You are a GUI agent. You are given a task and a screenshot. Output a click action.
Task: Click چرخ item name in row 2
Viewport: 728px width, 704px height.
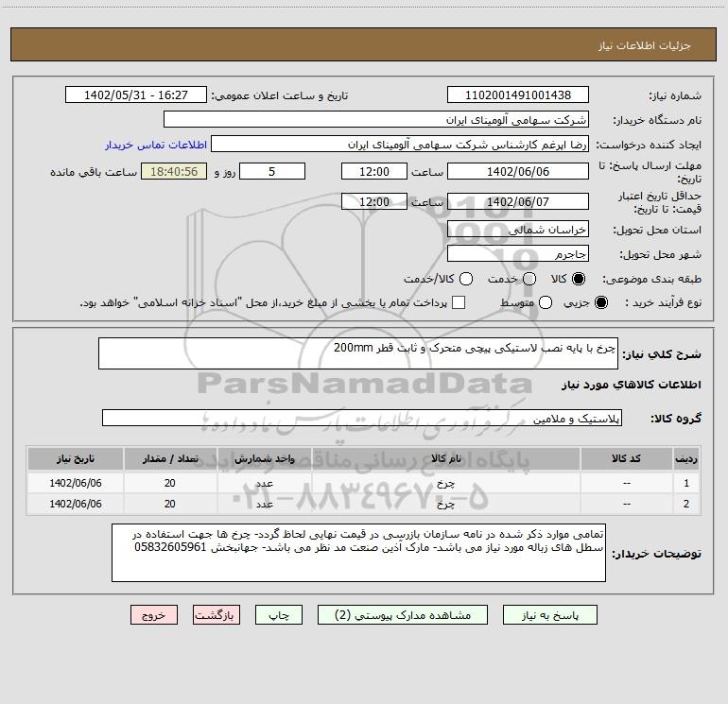[x=445, y=504]
